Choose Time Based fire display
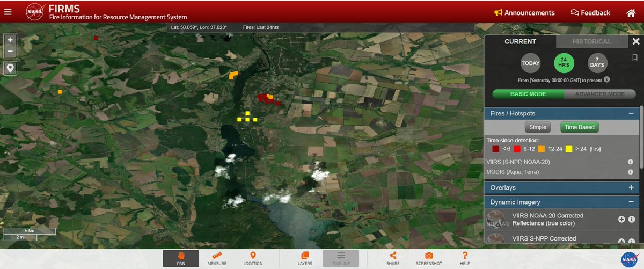Screen dimensions: 644x269 [580, 127]
